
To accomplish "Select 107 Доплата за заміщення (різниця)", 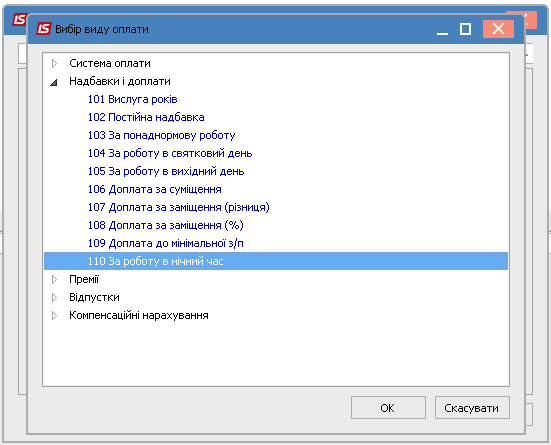I will coord(179,207).
